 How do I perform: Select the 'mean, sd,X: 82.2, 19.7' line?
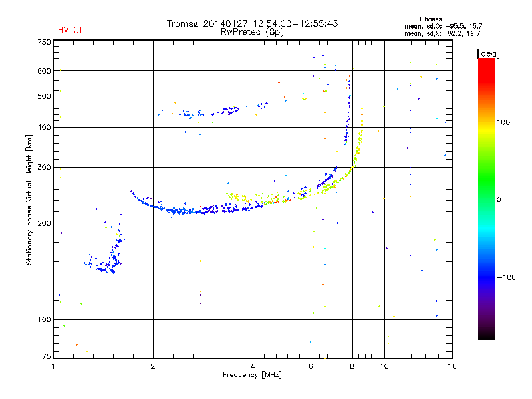[x=442, y=33]
